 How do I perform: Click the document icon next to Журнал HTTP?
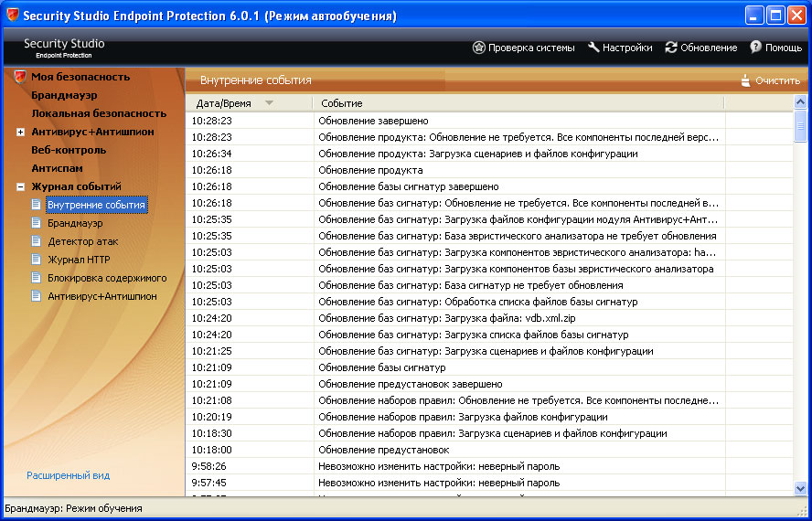[36, 259]
